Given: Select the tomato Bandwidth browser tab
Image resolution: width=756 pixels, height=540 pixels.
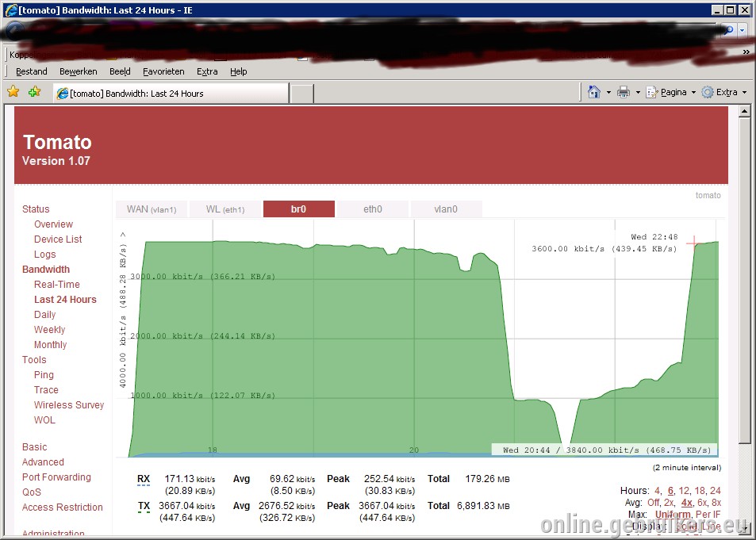Looking at the screenshot, I should coord(171,93).
